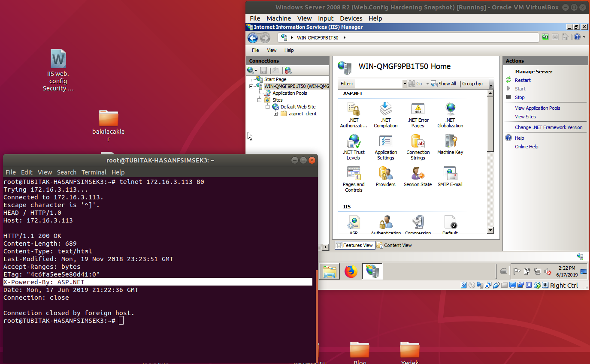Click the IIS Manager Back arrow
Screen dimensions: 590x364
tap(253, 38)
